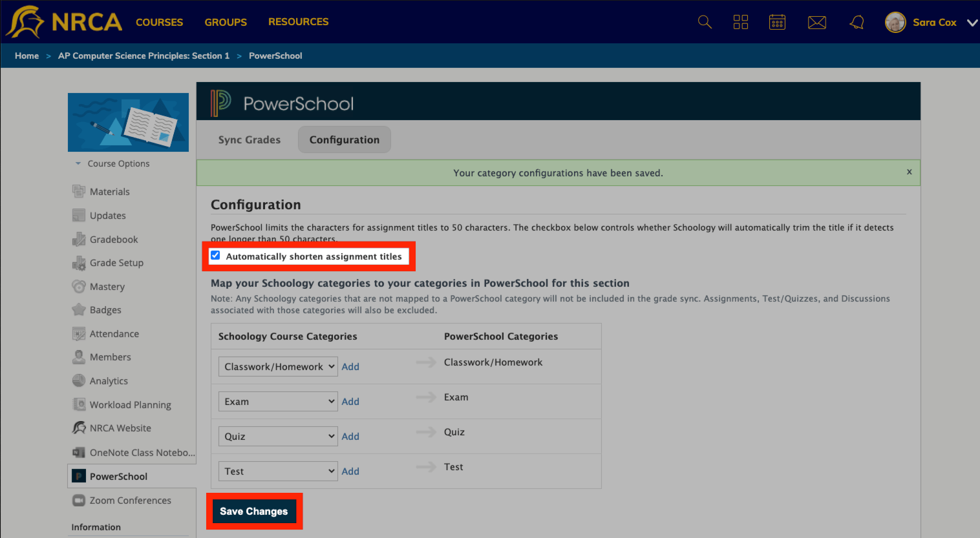This screenshot has height=538, width=980.
Task: Open the COURSES menu
Action: click(x=159, y=22)
